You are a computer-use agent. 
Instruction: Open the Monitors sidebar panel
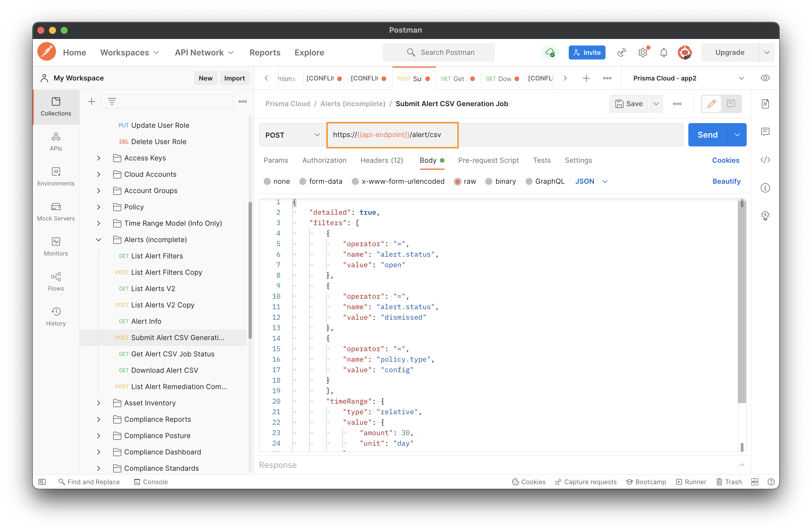(x=56, y=247)
